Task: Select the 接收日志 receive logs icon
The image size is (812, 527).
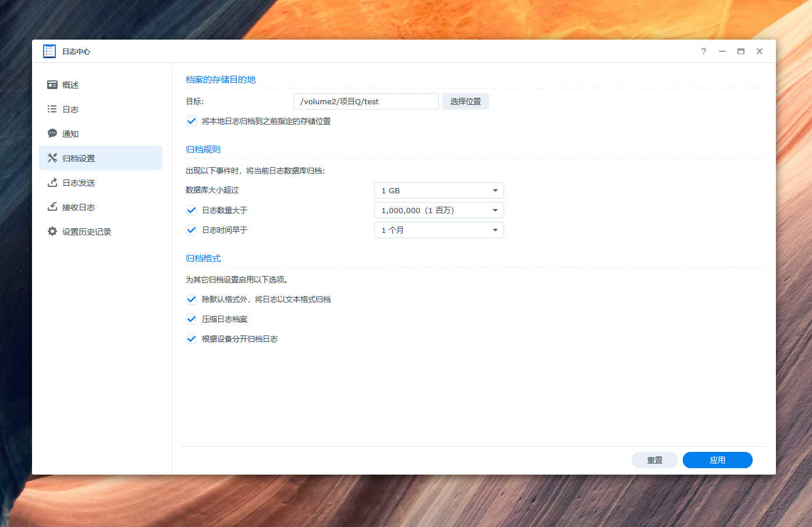Action: (53, 207)
